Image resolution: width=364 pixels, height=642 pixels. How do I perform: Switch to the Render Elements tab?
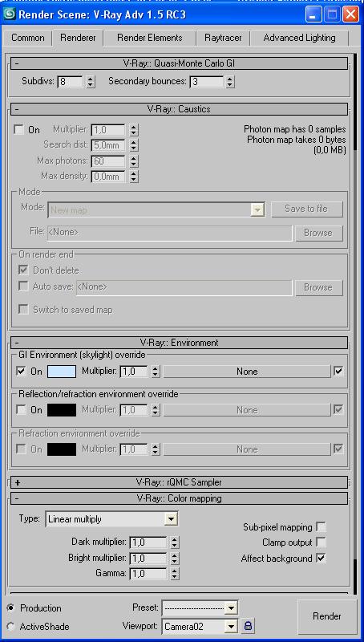point(150,38)
